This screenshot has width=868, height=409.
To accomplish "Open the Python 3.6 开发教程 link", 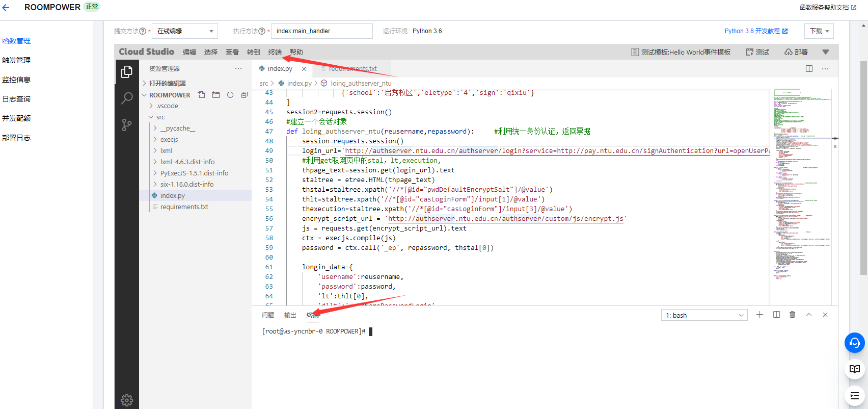I will (x=756, y=31).
